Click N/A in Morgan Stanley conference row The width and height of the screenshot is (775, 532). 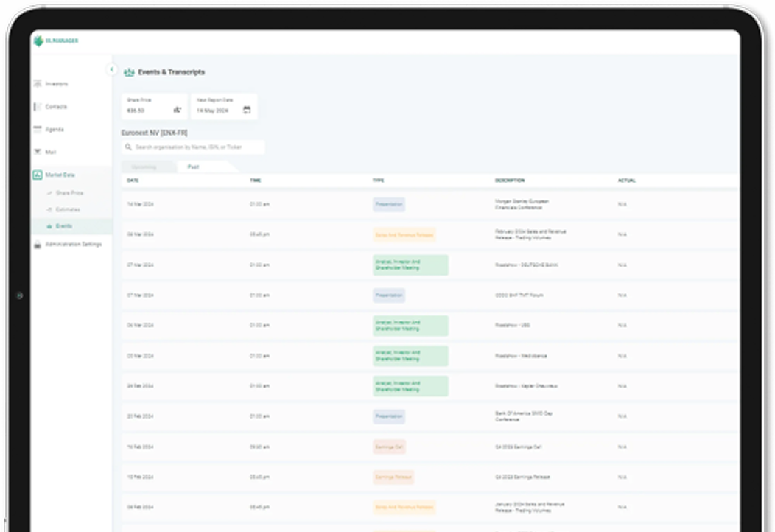623,204
